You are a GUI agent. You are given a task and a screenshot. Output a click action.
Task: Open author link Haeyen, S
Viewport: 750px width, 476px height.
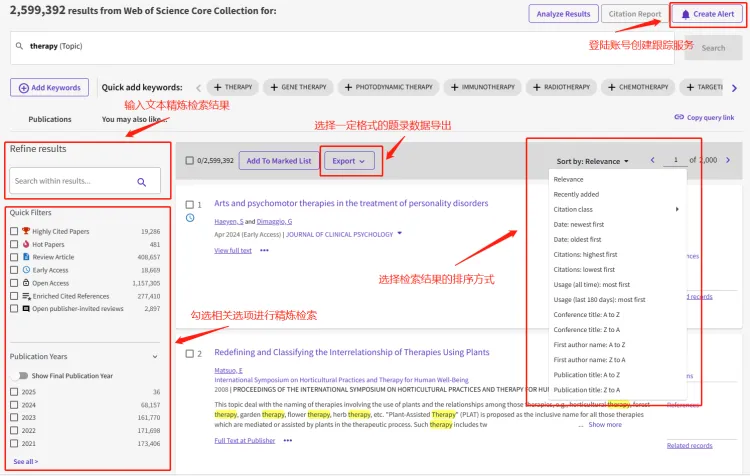229,221
